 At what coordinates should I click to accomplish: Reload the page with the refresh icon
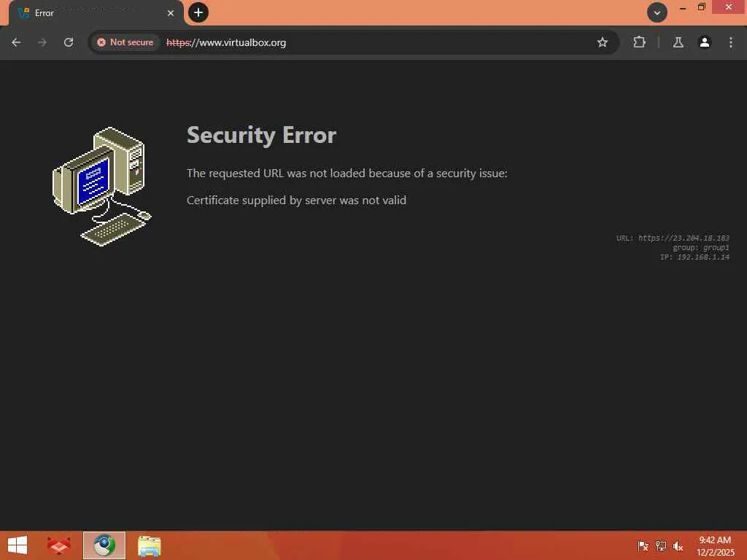[69, 42]
